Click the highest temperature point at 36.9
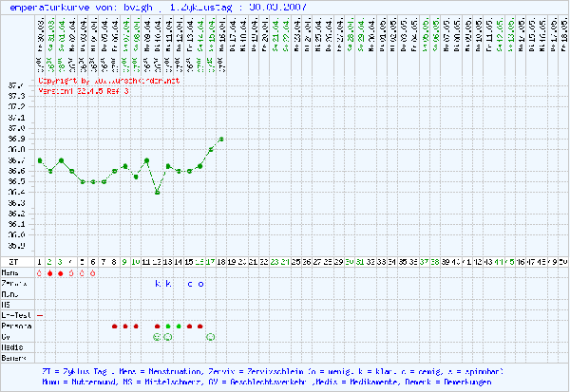The image size is (570, 392). pyautogui.click(x=221, y=139)
